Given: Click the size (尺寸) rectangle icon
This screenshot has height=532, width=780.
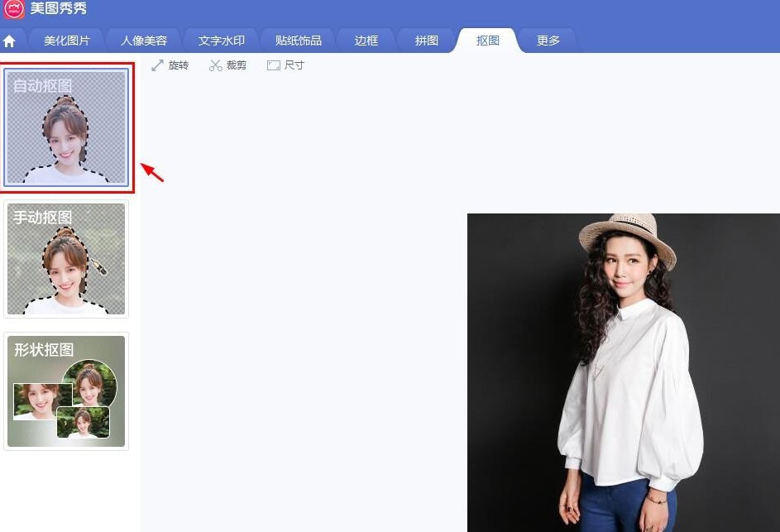Looking at the screenshot, I should pyautogui.click(x=274, y=65).
